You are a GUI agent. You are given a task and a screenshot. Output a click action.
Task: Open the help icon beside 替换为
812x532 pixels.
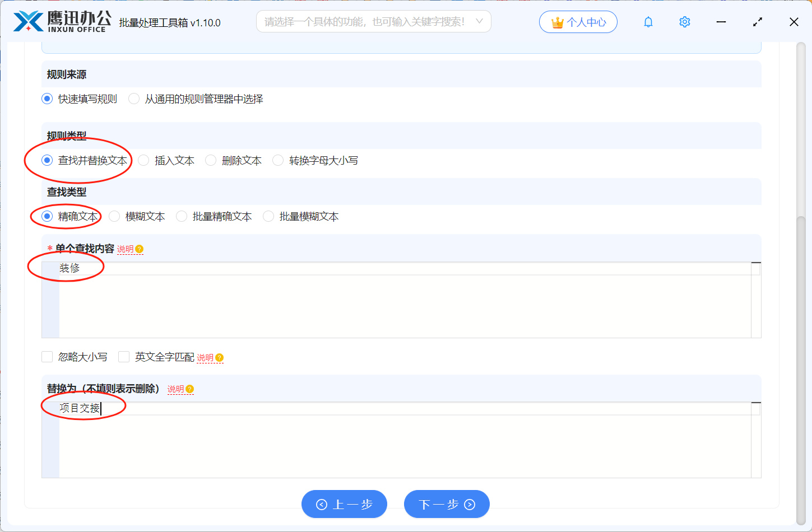click(x=189, y=388)
